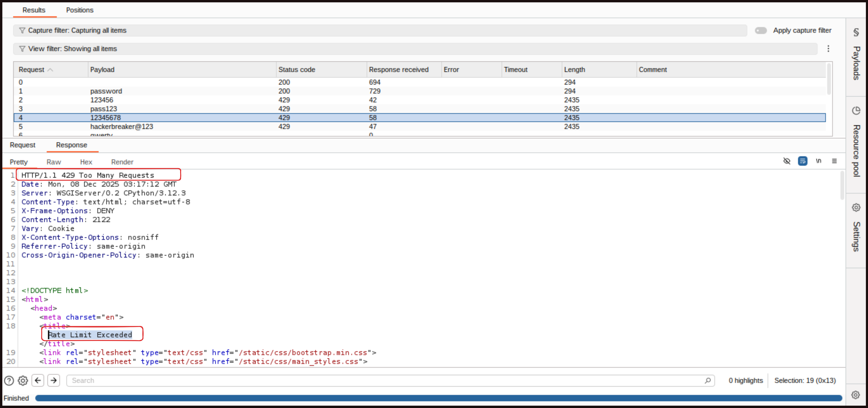Sort by the Request column header arrow
868x408 pixels.
50,70
